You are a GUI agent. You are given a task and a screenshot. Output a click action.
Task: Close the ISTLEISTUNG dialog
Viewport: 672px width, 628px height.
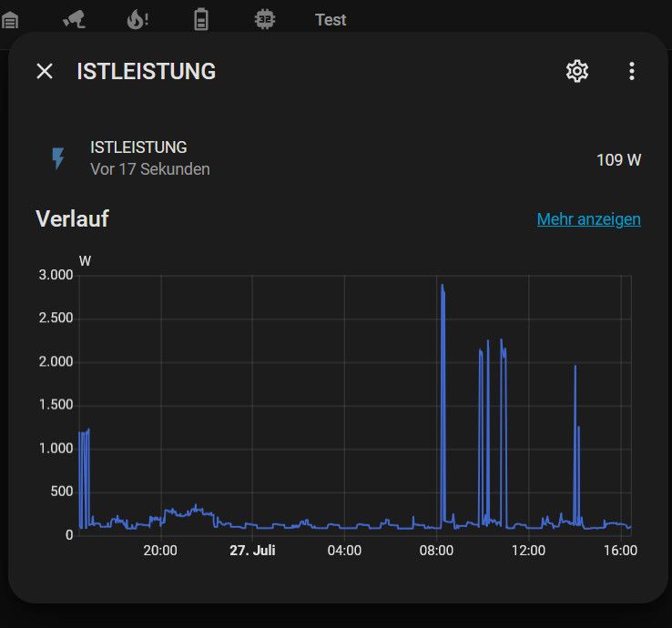pyautogui.click(x=45, y=71)
